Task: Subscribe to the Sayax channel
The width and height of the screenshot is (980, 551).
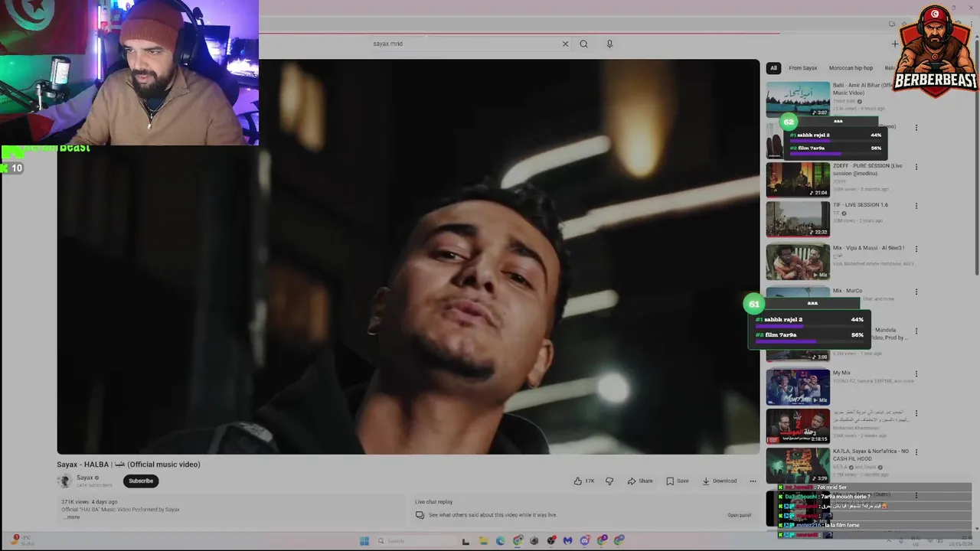Action: (x=141, y=481)
